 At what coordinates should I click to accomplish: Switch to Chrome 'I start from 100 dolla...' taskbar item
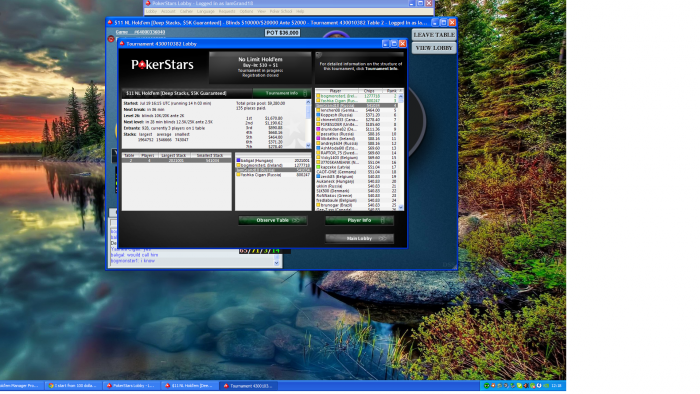click(x=73, y=386)
